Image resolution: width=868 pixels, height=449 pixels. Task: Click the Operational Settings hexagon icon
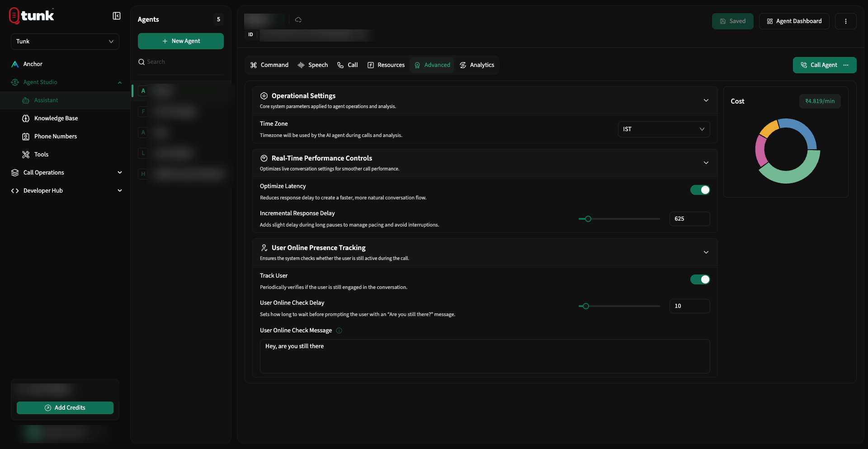click(x=264, y=96)
